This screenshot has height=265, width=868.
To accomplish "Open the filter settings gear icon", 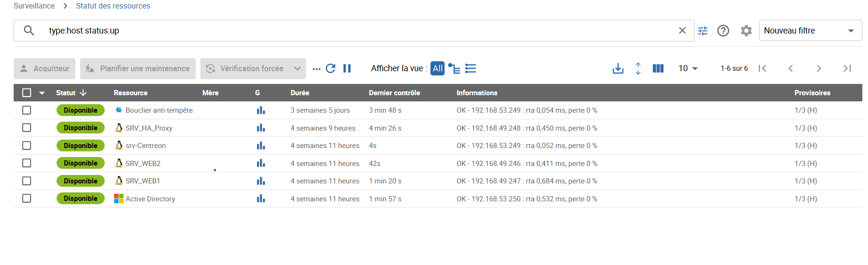I will (746, 31).
